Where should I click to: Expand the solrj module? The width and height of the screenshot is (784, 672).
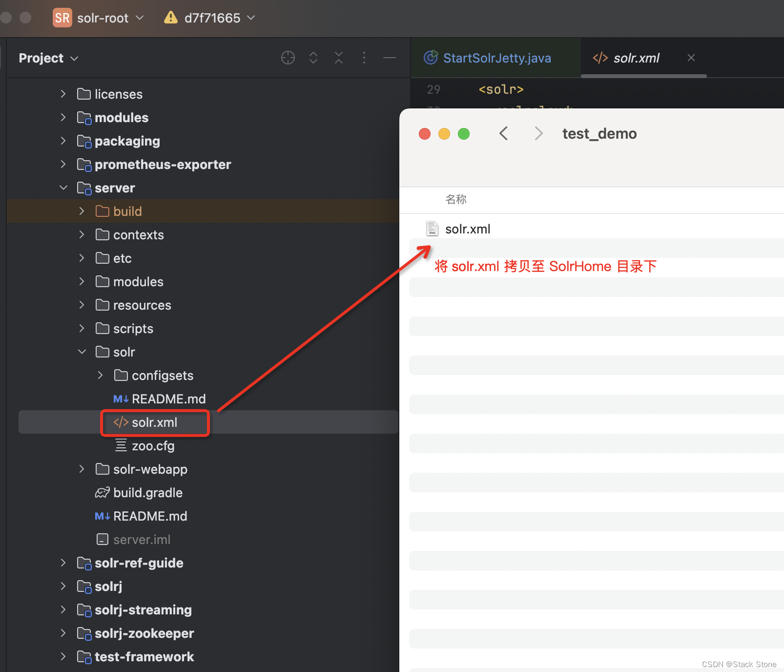63,586
